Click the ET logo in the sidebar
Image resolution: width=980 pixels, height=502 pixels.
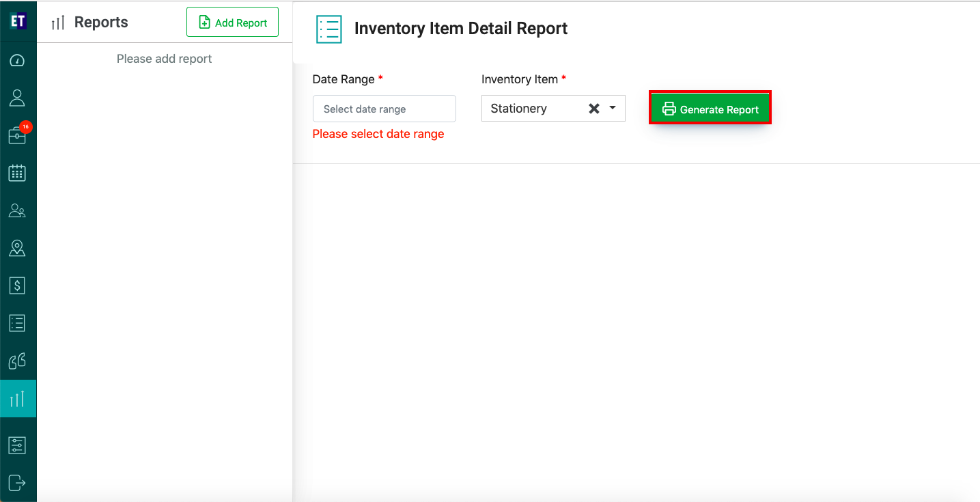tap(18, 21)
